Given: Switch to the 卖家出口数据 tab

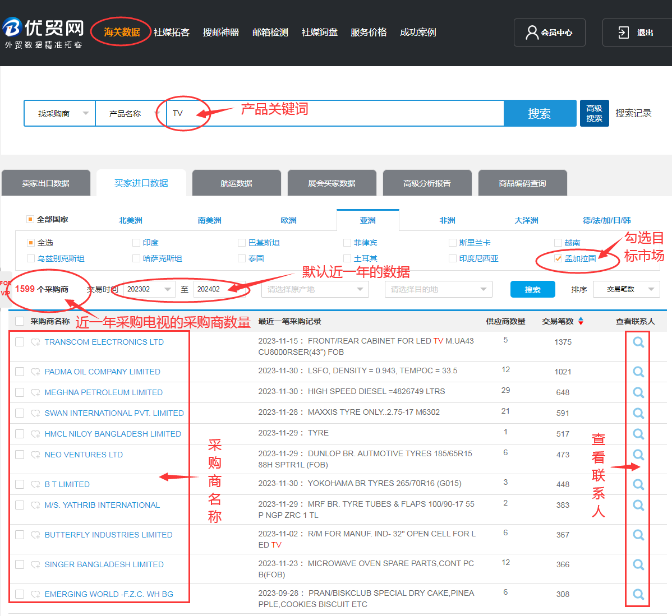Looking at the screenshot, I should [x=46, y=183].
